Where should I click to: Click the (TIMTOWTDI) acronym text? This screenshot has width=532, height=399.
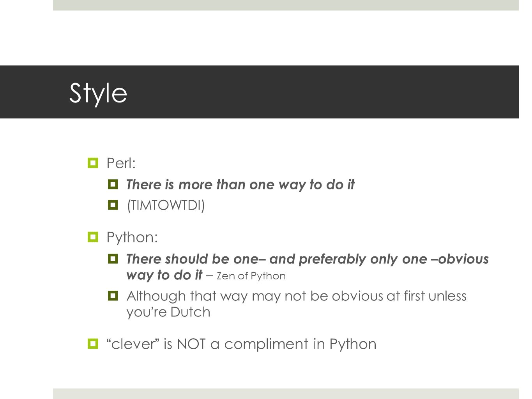[166, 205]
